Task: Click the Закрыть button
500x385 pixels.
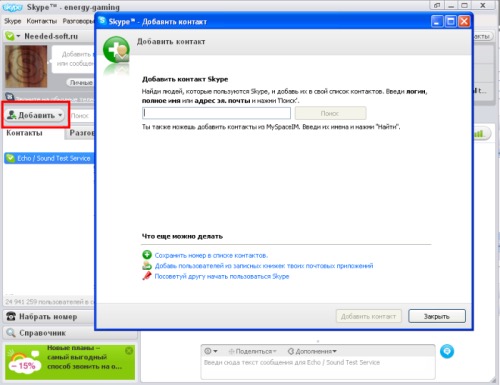Action: [437, 316]
